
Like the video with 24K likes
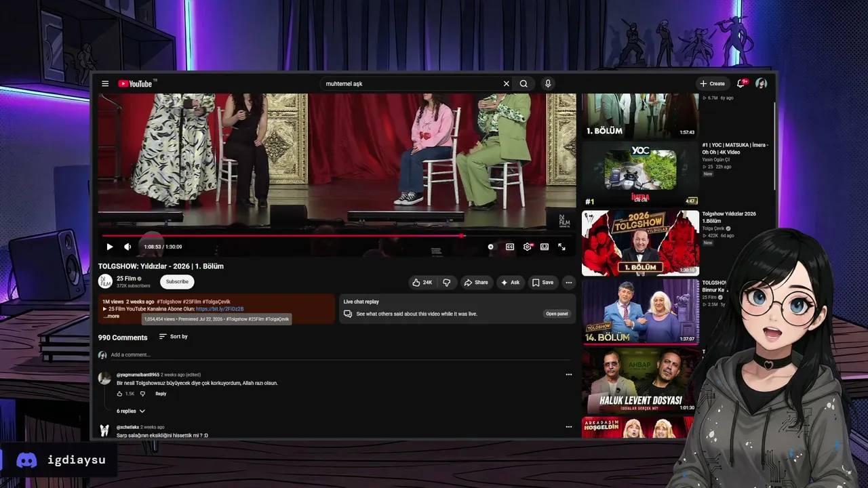422,283
